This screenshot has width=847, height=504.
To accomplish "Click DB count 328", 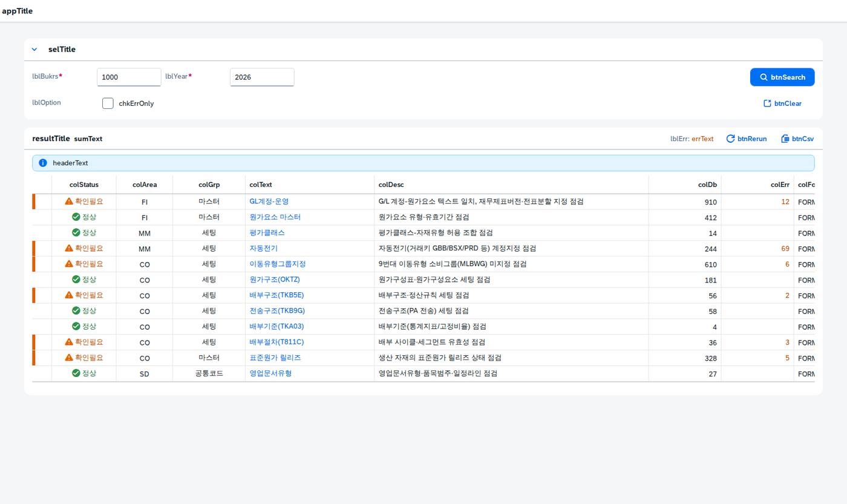I will click(710, 358).
